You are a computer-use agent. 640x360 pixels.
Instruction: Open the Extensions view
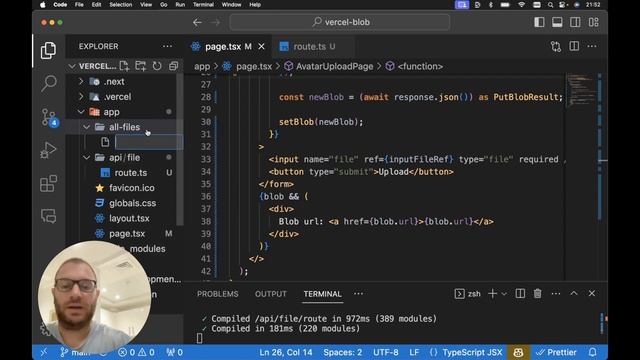pyautogui.click(x=49, y=183)
